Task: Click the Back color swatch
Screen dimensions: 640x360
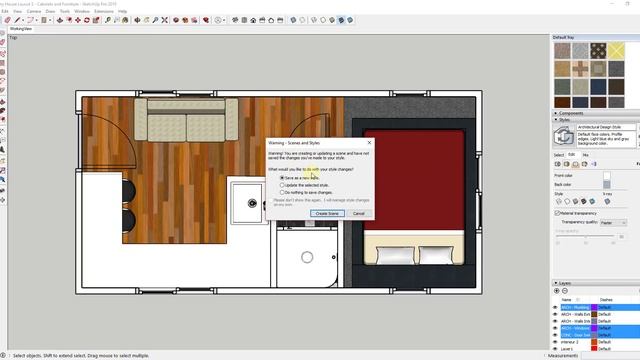Action: [607, 184]
